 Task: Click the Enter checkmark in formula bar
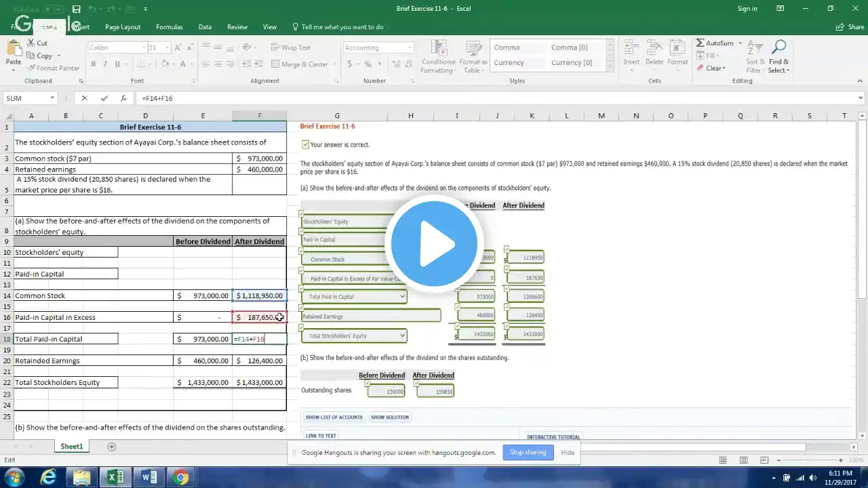coord(104,98)
